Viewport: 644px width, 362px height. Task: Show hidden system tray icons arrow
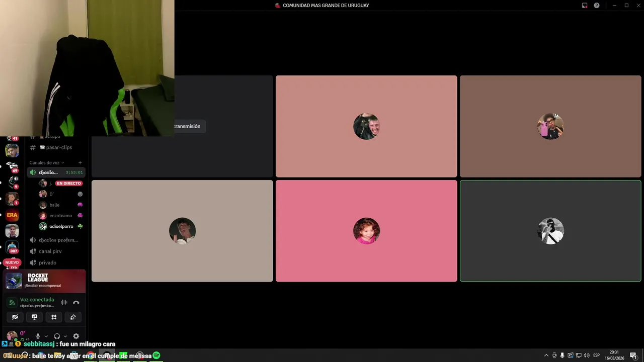click(x=546, y=355)
